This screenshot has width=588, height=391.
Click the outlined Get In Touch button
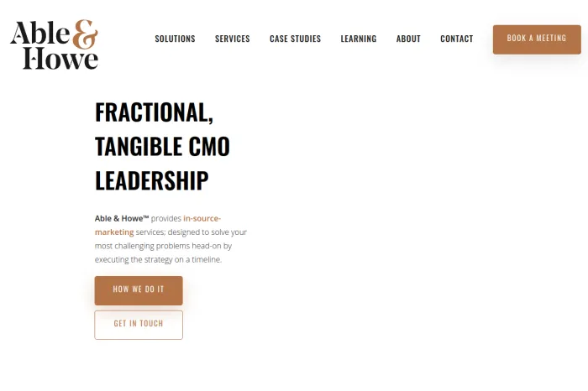tap(139, 325)
